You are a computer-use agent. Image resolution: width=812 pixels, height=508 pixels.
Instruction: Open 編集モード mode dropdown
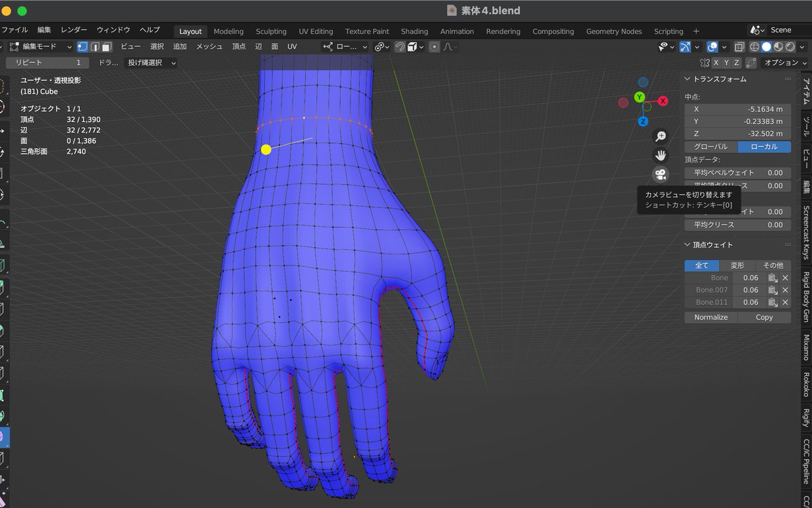pos(40,47)
